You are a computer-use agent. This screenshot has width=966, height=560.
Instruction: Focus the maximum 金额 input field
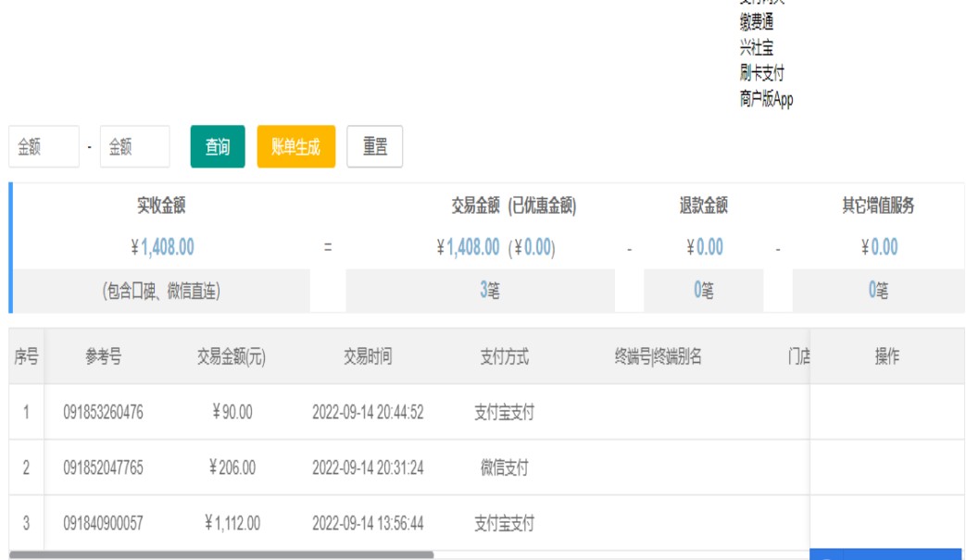pos(134,147)
